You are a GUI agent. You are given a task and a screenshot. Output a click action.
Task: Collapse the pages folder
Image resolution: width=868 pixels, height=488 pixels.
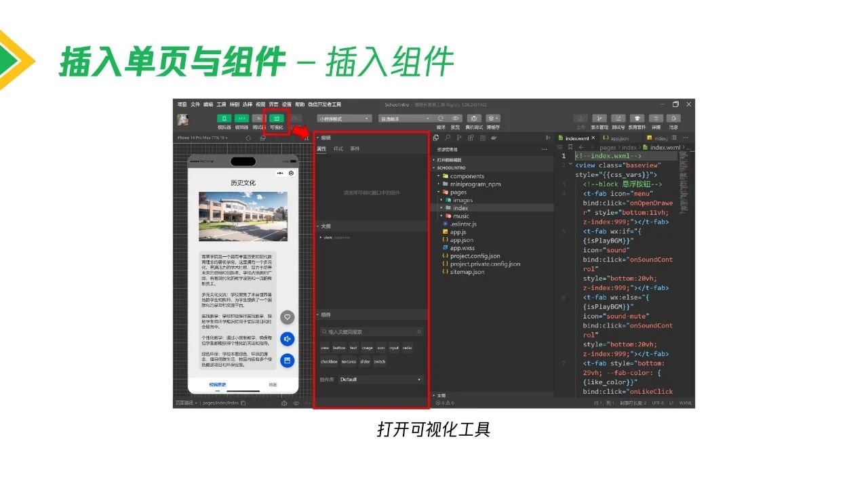(458, 192)
